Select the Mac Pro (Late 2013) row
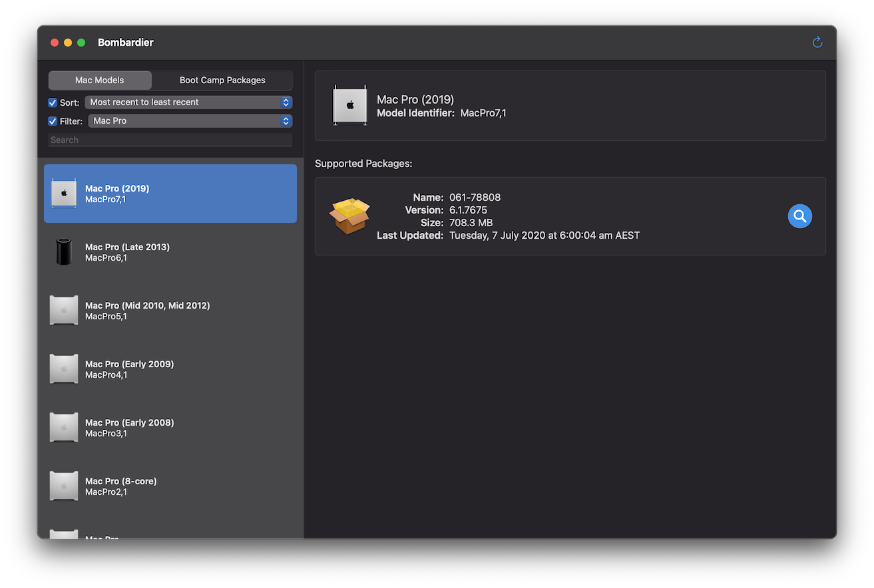Screen dimensions: 874x588 coord(170,252)
